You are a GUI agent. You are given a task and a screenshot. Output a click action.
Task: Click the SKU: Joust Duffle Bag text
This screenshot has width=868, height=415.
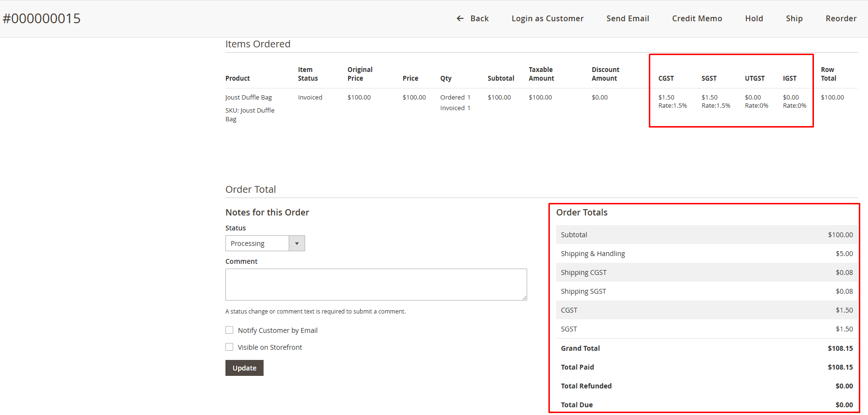(x=250, y=114)
